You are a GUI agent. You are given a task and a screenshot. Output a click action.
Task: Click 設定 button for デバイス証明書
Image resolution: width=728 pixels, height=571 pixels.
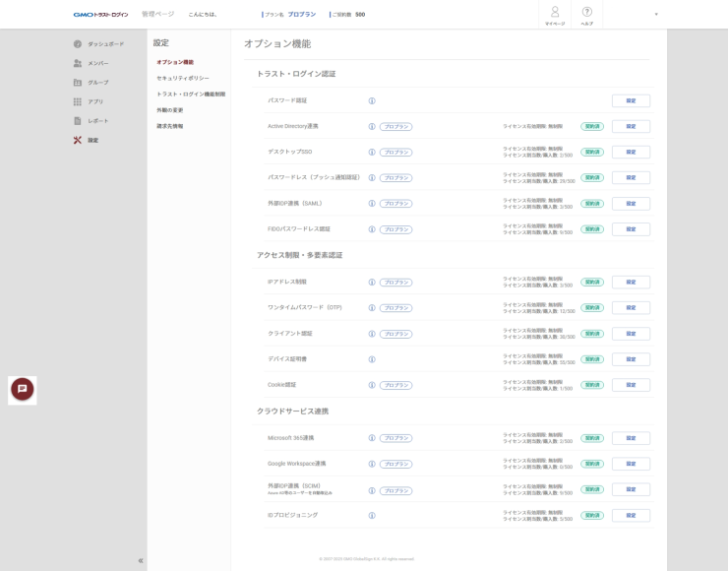[631, 359]
